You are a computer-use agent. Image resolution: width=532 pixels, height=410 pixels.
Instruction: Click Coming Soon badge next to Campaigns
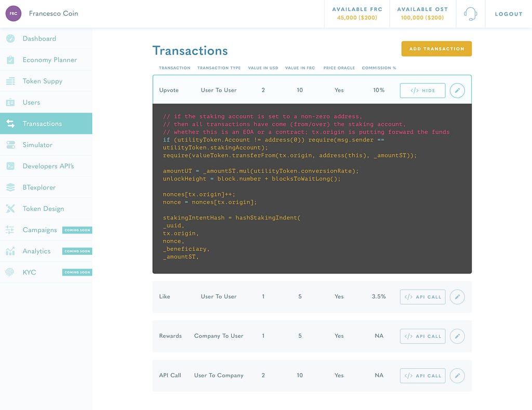77,230
